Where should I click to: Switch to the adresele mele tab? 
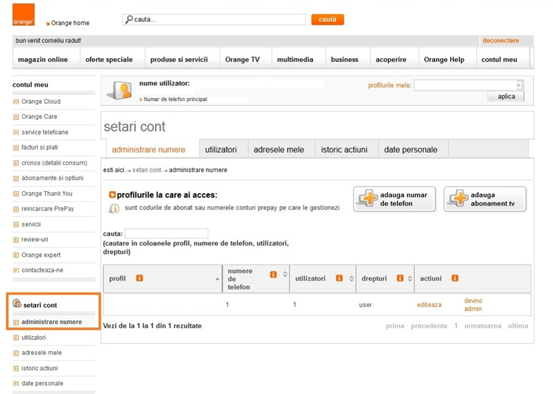(279, 150)
